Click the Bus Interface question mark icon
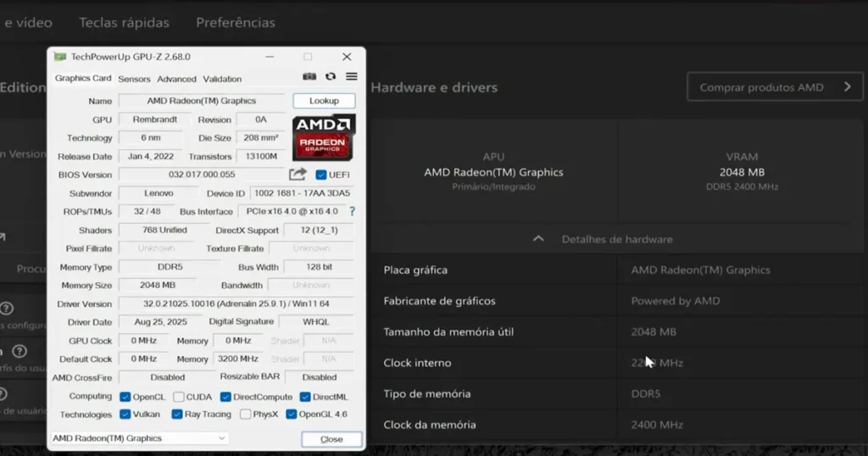The image size is (868, 456). pyautogui.click(x=352, y=211)
